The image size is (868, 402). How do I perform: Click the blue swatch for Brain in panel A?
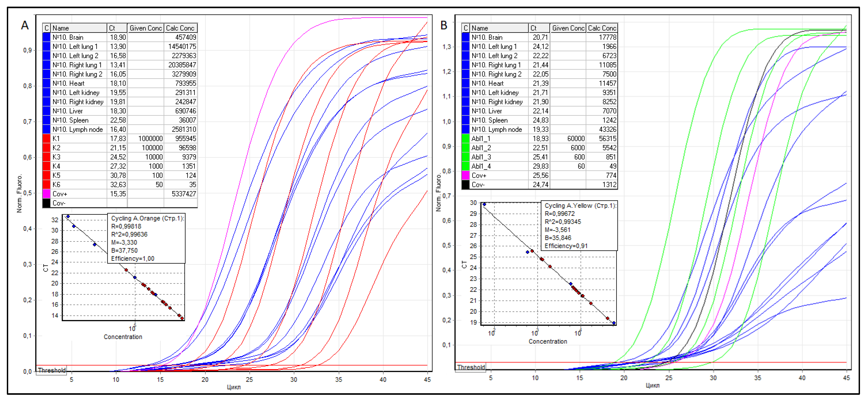pyautogui.click(x=46, y=37)
